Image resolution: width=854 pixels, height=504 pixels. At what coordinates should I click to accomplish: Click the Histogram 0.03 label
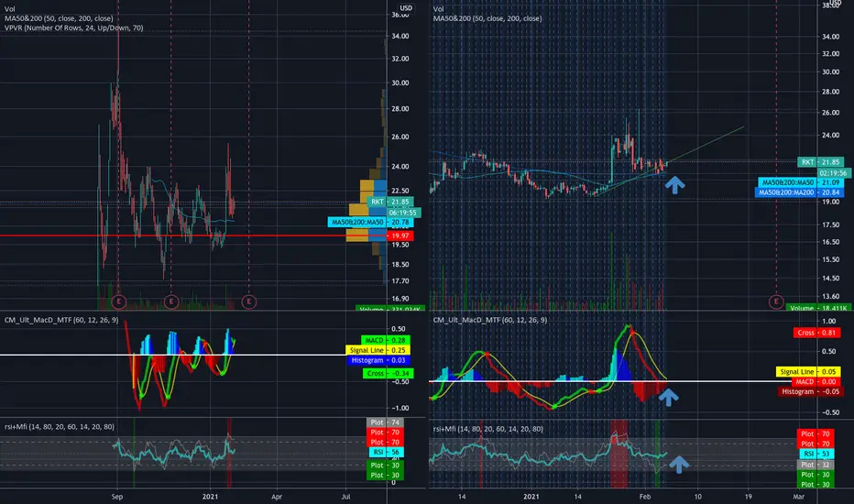tap(378, 360)
